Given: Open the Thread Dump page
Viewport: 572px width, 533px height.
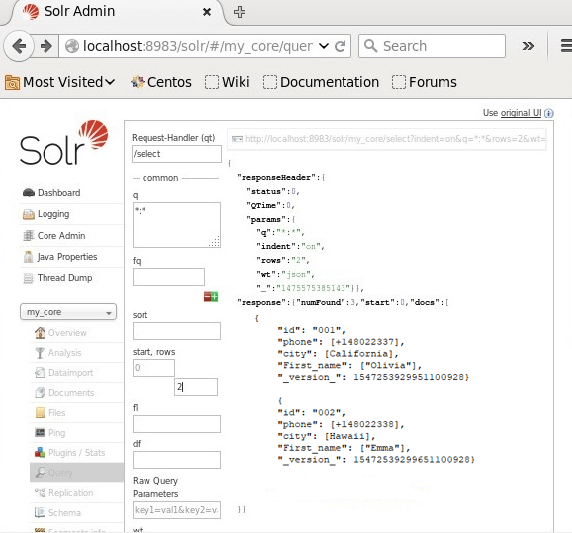Looking at the screenshot, I should pyautogui.click(x=65, y=278).
